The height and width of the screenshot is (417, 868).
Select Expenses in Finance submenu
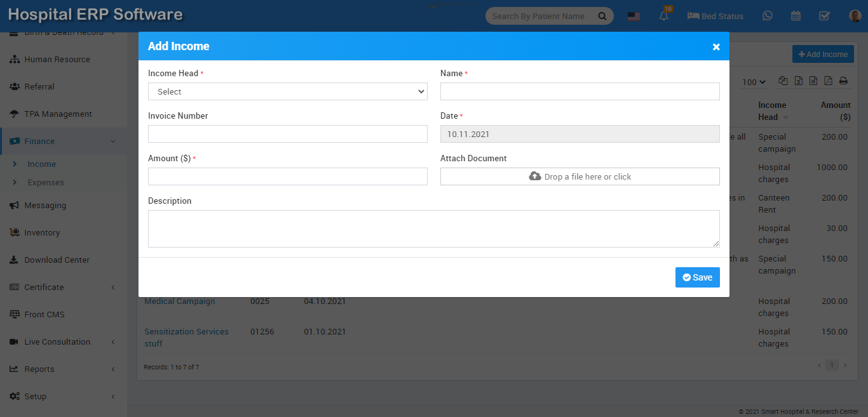pos(46,182)
